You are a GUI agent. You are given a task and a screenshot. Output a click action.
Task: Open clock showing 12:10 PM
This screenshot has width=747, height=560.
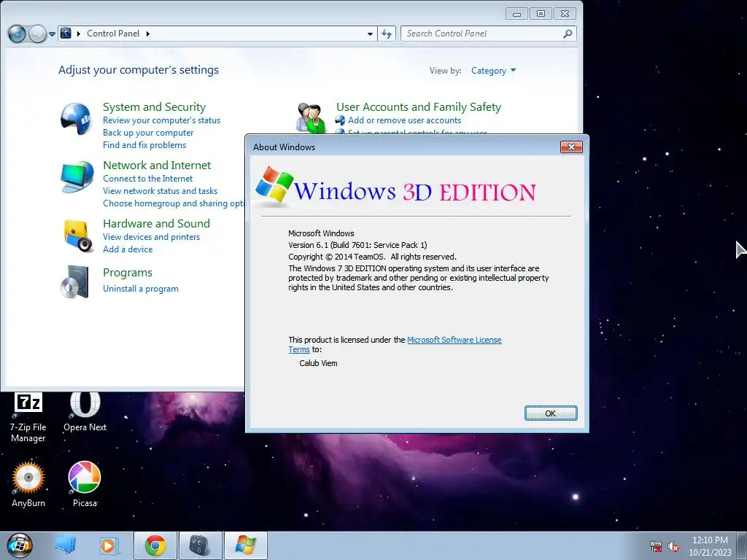[x=710, y=545]
